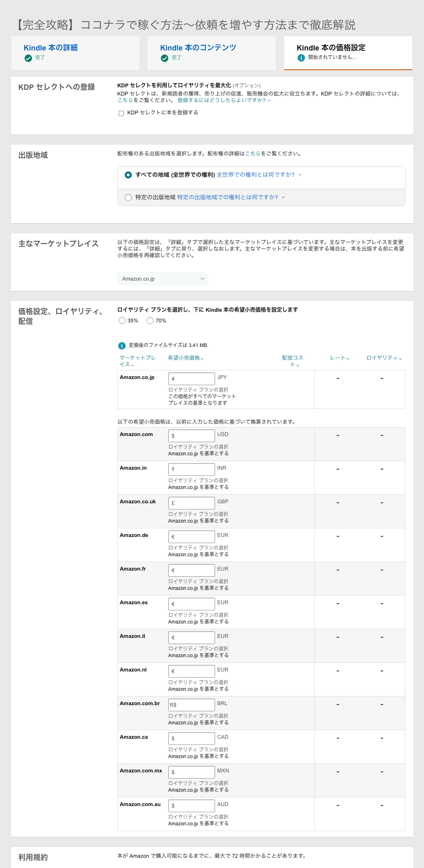The height and width of the screenshot is (868, 424).
Task: Click the 利用規約 section heading
Action: [33, 857]
